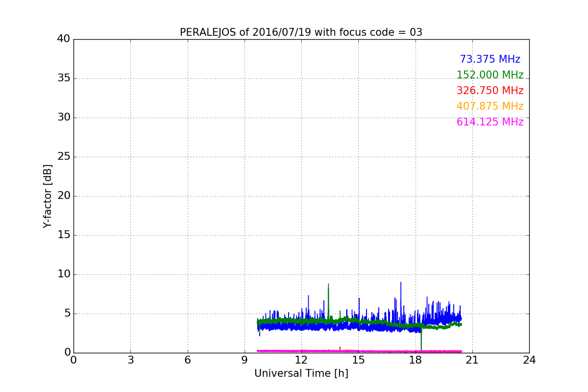Click the x-axis tick label 24
Viewport: 588px width, 392px height.
click(x=529, y=360)
